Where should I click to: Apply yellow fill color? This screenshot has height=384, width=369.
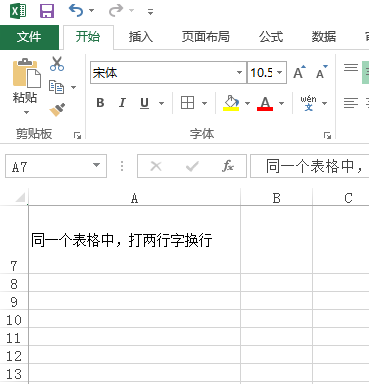click(x=231, y=103)
